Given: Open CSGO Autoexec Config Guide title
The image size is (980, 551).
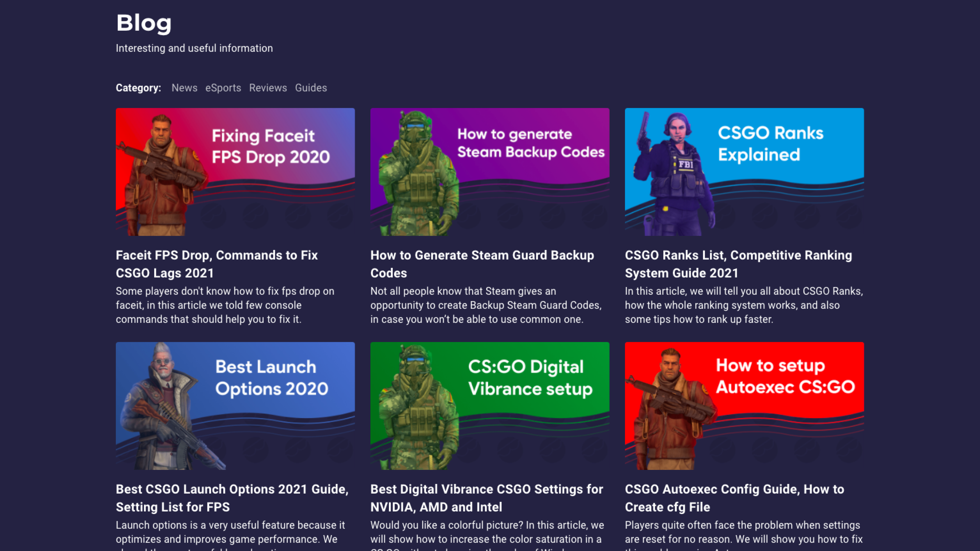Looking at the screenshot, I should point(734,498).
